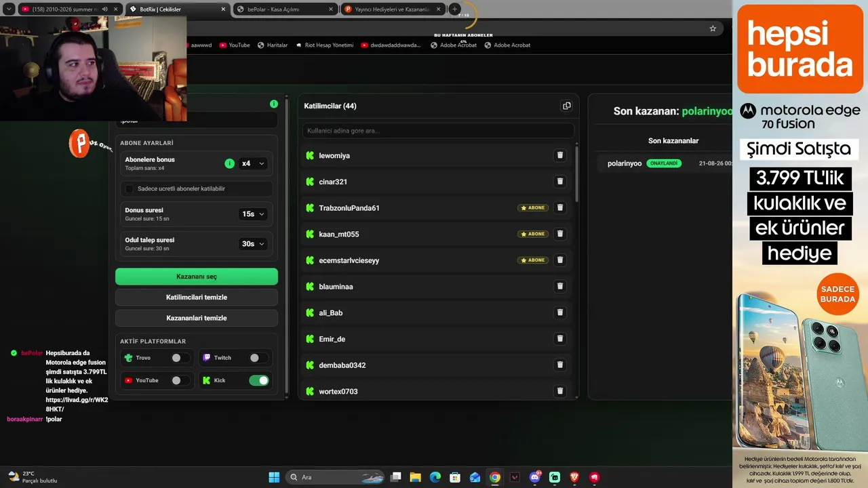
Task: Remove kaan_mt055 with the trash icon
Action: tap(560, 234)
